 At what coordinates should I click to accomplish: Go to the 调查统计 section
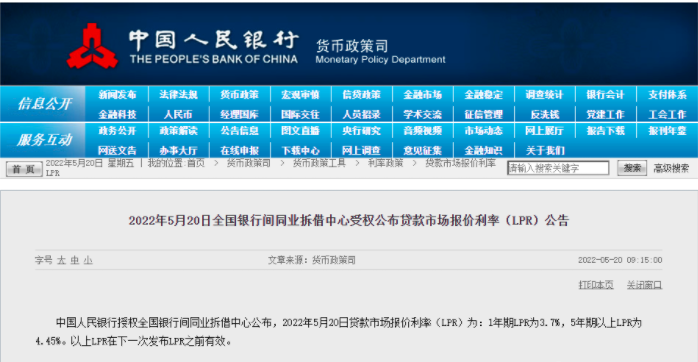point(544,95)
